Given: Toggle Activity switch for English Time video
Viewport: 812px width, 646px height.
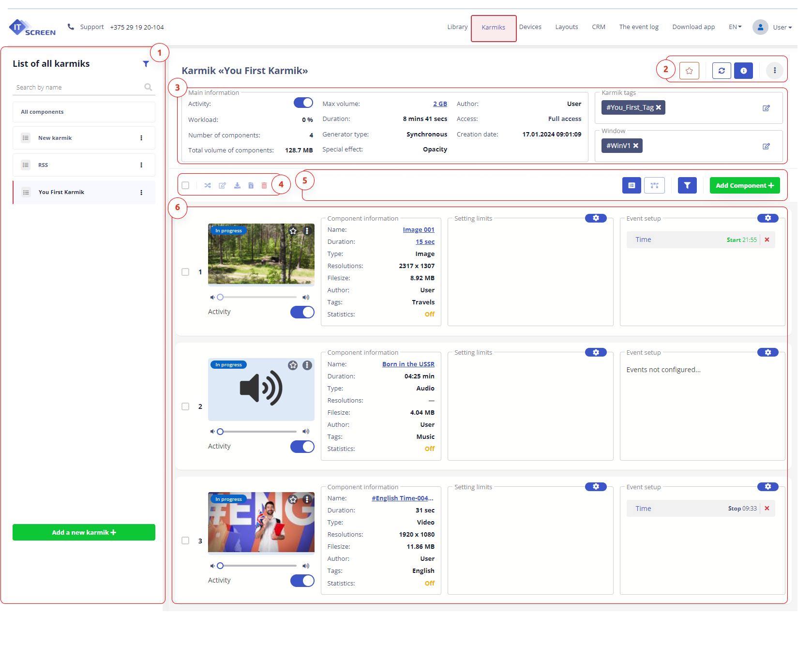Looking at the screenshot, I should (302, 581).
